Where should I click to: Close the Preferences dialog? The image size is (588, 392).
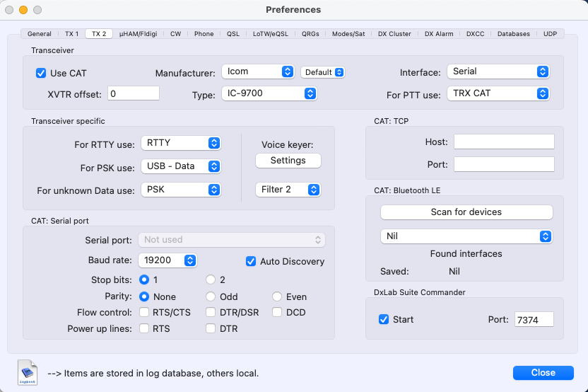(543, 372)
